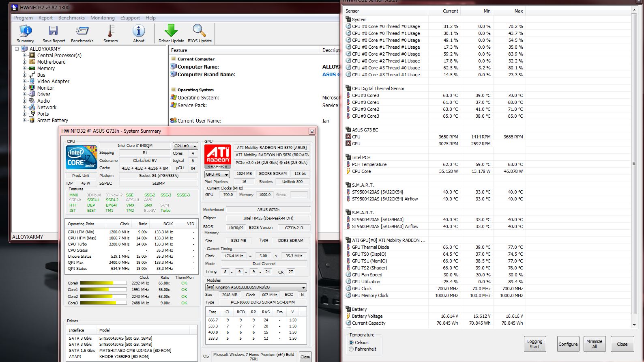Open the Summary toolbar icon

(25, 33)
